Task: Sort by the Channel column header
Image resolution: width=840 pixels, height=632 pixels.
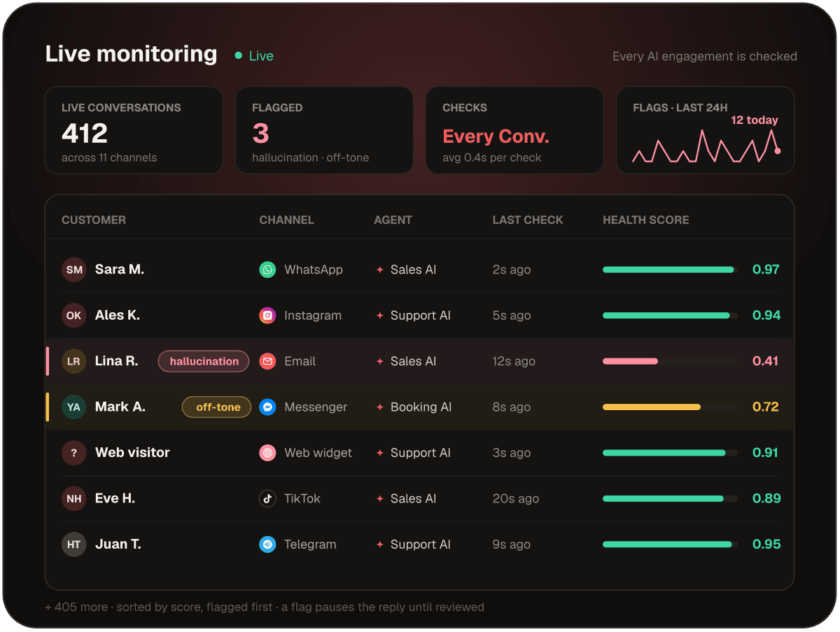Action: point(287,220)
